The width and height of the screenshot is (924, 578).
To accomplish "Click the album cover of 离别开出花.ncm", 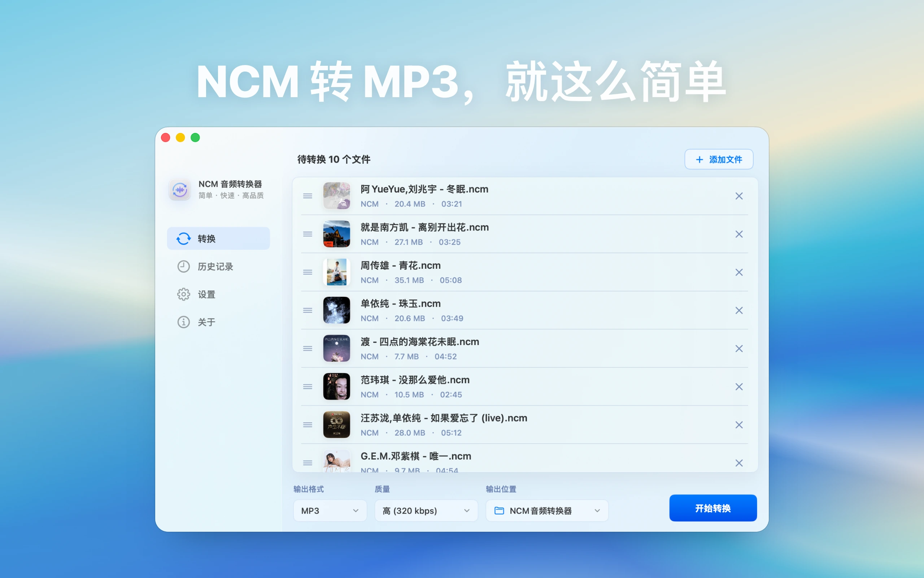I will coord(336,234).
